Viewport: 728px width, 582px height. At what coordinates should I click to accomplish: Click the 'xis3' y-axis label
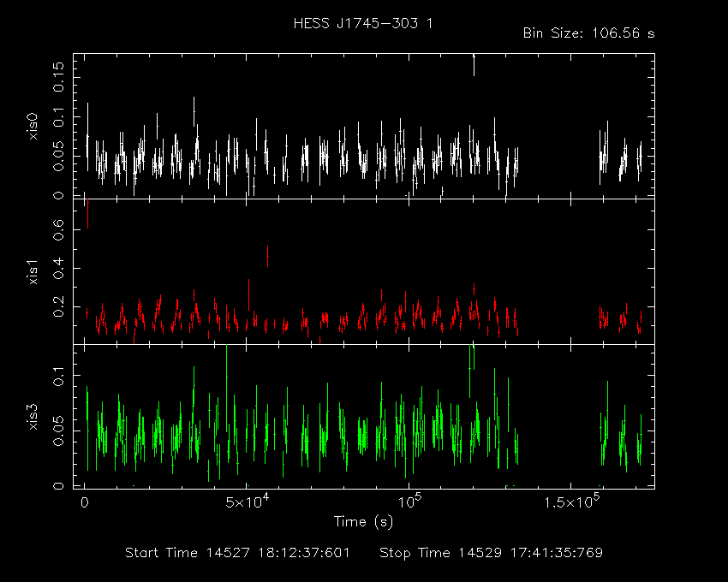(33, 417)
